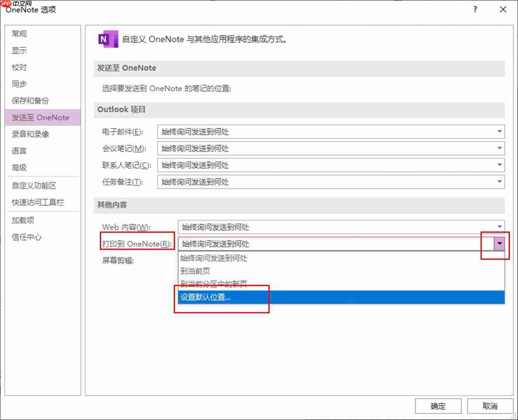This screenshot has width=518, height=420.
Task: Expand the Web 内容 dropdown
Action: point(499,227)
